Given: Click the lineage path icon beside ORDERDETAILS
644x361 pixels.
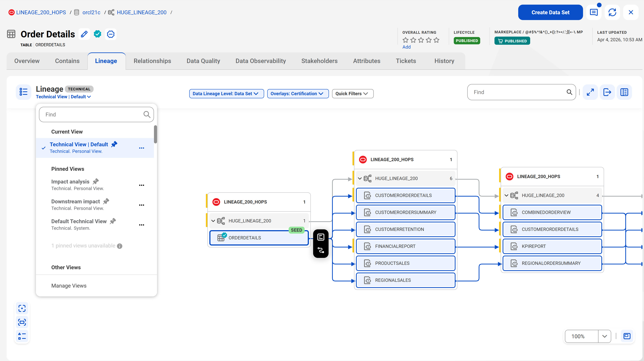Looking at the screenshot, I should coord(321,250).
